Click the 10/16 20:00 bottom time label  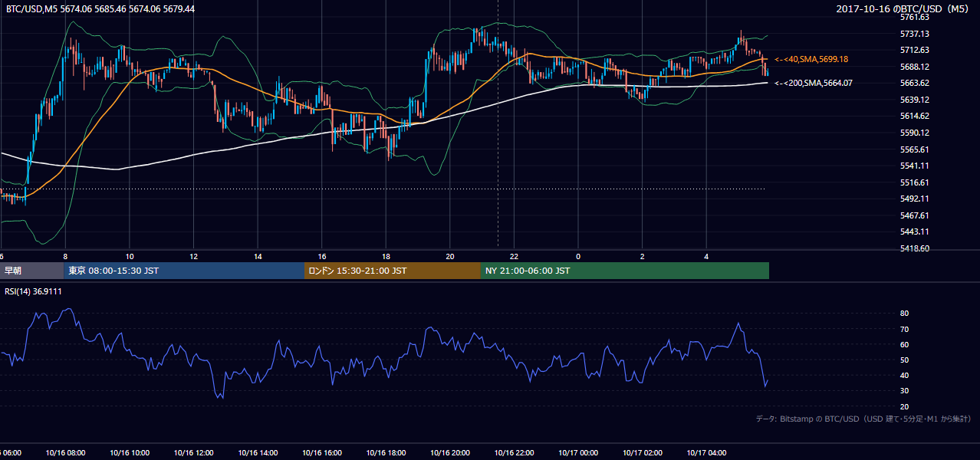coord(450,453)
